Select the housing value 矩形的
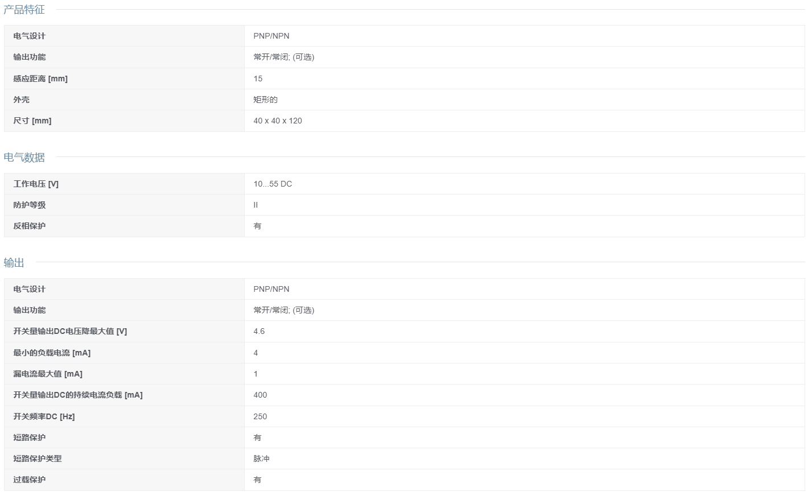 tap(265, 100)
